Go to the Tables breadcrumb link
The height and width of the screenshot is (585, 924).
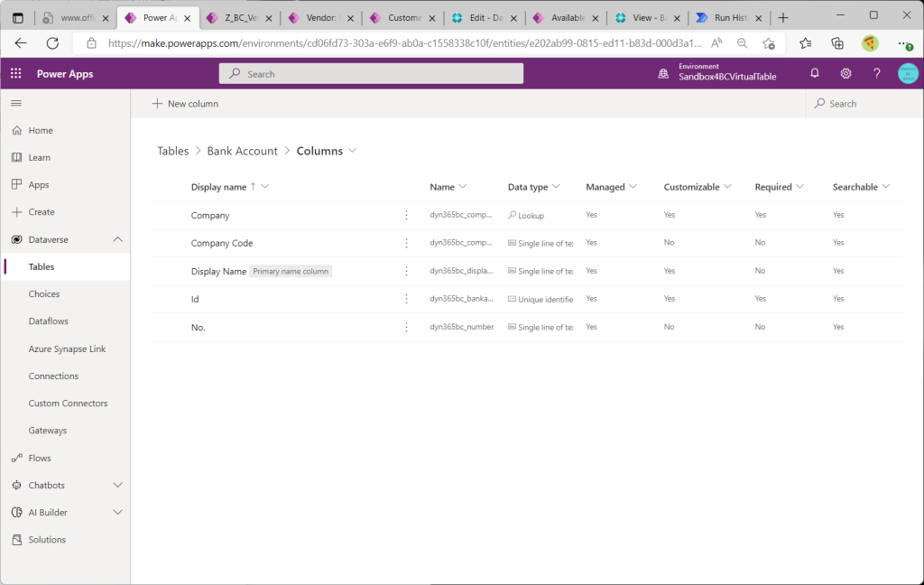[x=172, y=151]
